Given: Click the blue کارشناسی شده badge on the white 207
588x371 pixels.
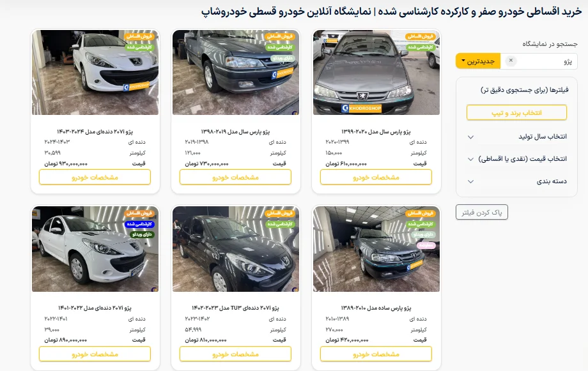Looking at the screenshot, I should [x=139, y=224].
